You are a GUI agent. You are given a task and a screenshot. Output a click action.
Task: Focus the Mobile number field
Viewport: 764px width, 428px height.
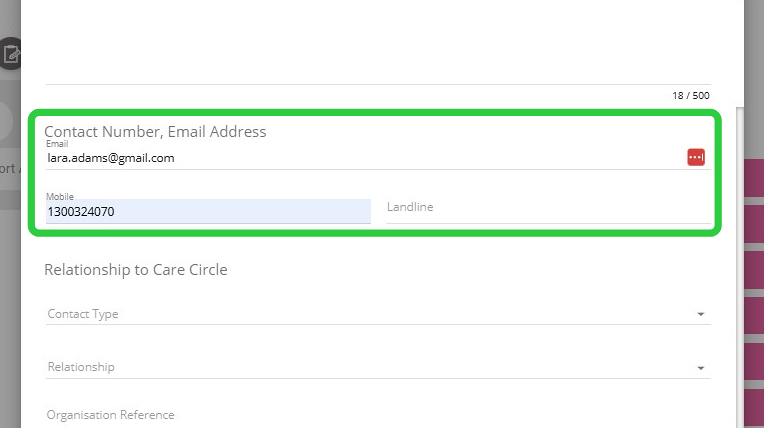pos(208,212)
